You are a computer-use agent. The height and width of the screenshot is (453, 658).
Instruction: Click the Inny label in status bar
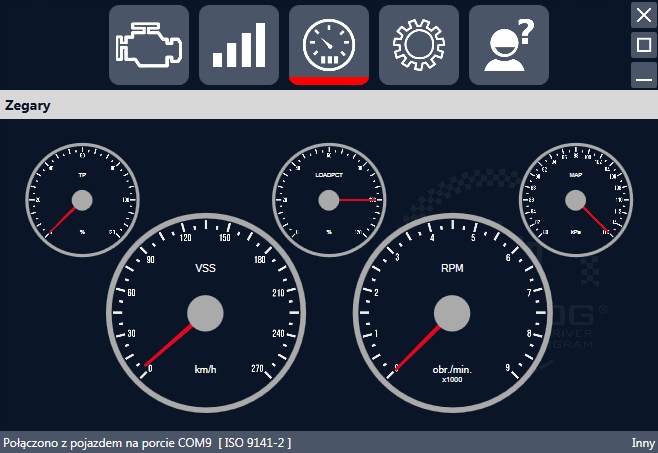pos(643,443)
